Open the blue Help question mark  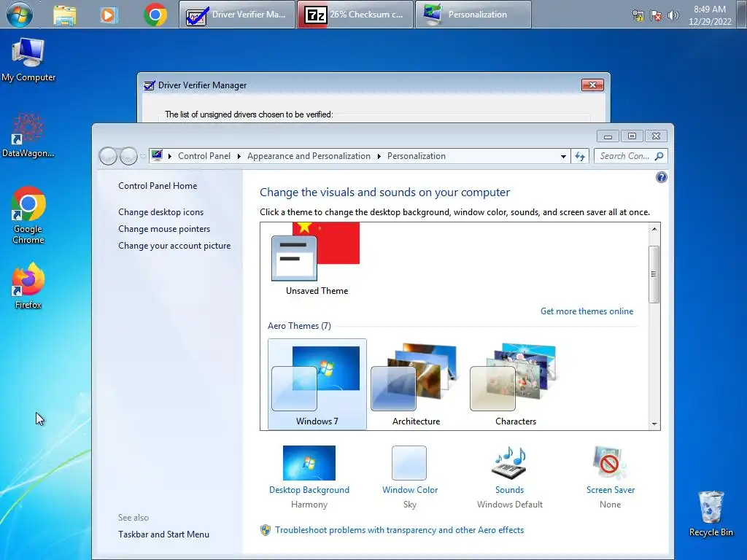click(661, 178)
